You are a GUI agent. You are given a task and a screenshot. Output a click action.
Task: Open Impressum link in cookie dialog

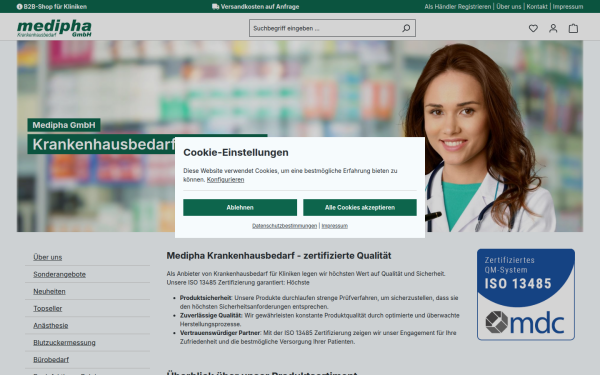334,226
